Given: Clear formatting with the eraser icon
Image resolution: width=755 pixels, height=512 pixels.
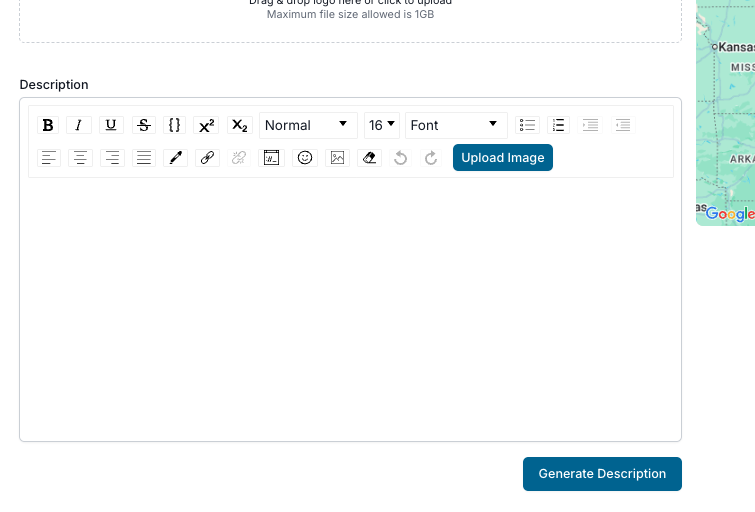Looking at the screenshot, I should tap(369, 157).
